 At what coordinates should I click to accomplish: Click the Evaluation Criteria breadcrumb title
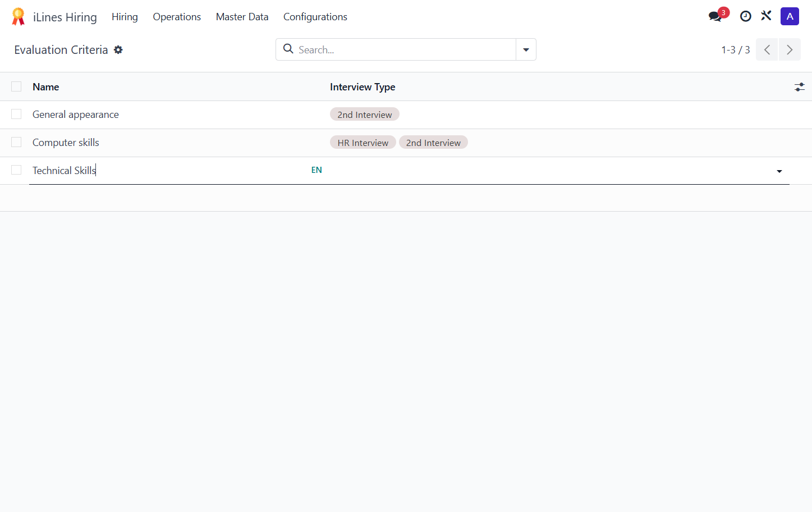pos(61,50)
